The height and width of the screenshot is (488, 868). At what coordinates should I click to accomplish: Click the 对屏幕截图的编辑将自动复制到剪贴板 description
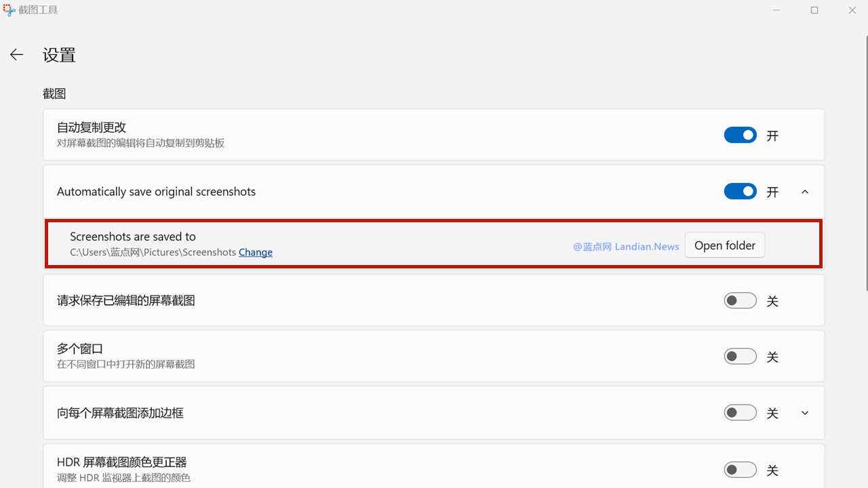[140, 143]
